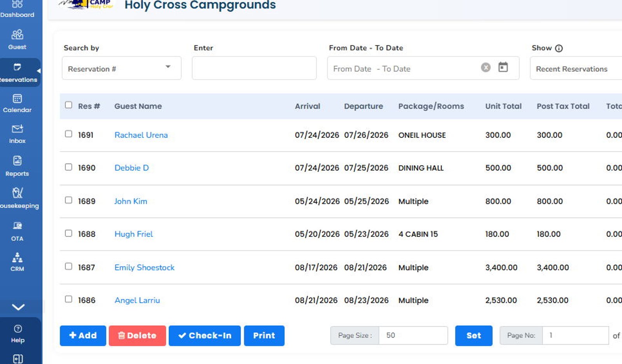Click arrival date 05/20/2026 cell
The height and width of the screenshot is (364, 622).
pos(317,234)
